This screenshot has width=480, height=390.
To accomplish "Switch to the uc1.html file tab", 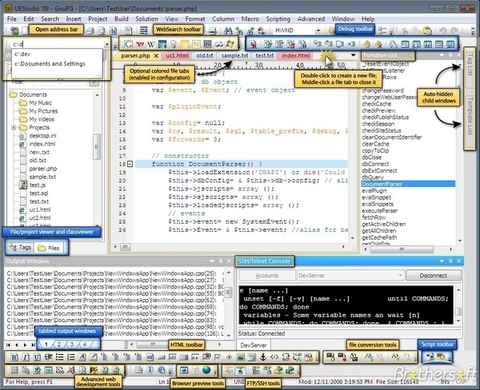I will [x=177, y=56].
